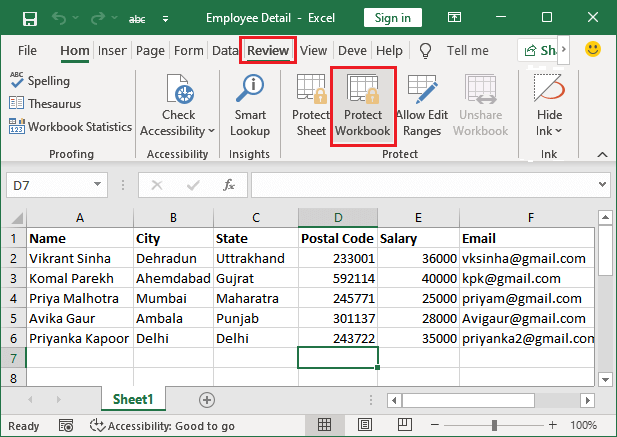
Task: Click cell with kpk@gmail.com
Action: coord(526,278)
